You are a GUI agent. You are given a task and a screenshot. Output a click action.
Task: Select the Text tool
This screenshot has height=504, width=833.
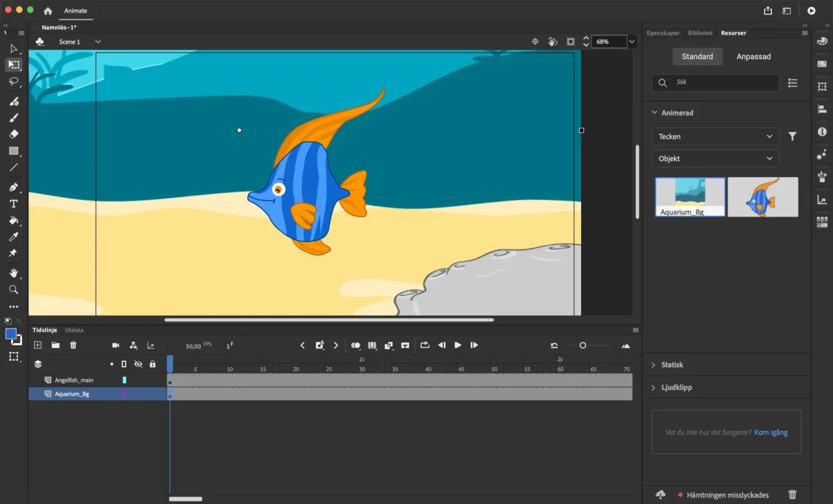(x=13, y=204)
